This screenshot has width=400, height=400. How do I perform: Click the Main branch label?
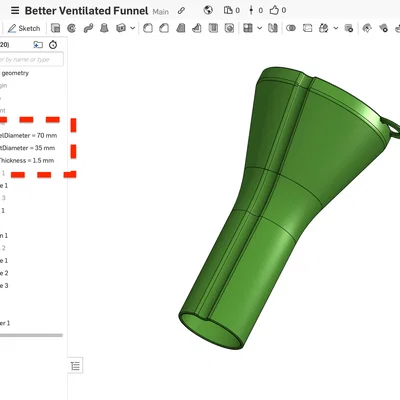pyautogui.click(x=161, y=12)
